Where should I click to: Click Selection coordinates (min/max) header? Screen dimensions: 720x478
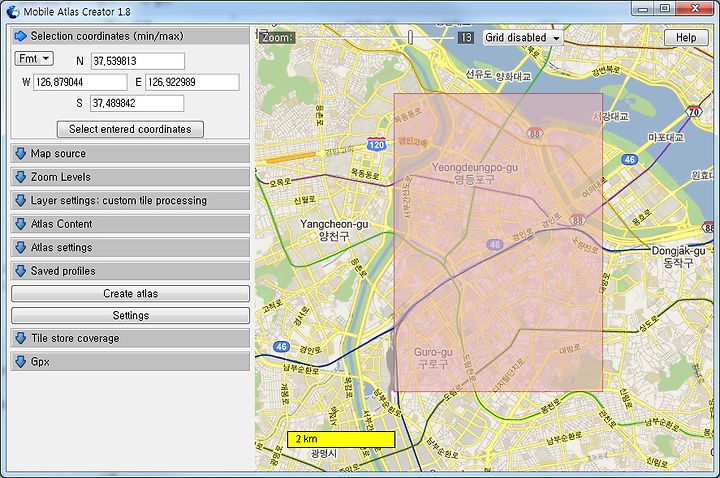(130, 36)
